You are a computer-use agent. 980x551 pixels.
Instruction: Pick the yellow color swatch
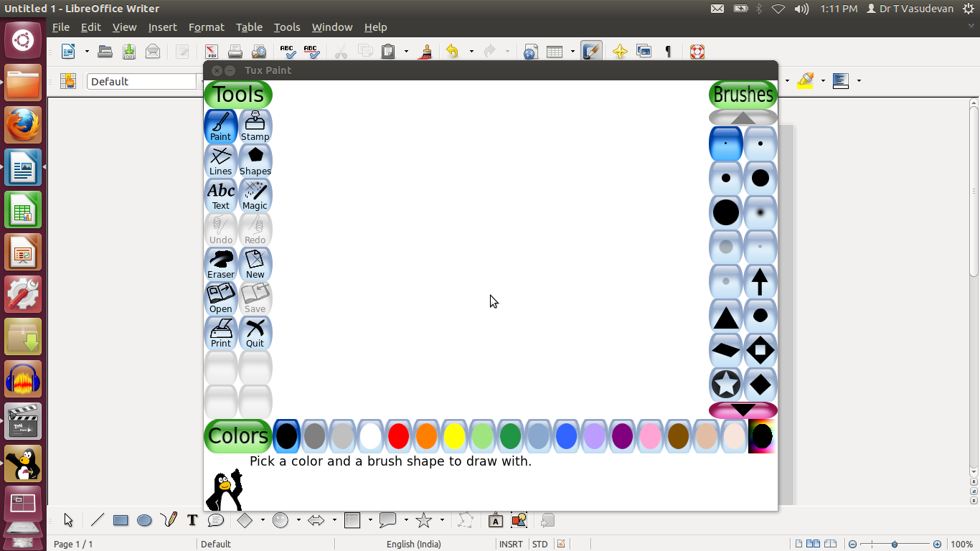(x=454, y=436)
